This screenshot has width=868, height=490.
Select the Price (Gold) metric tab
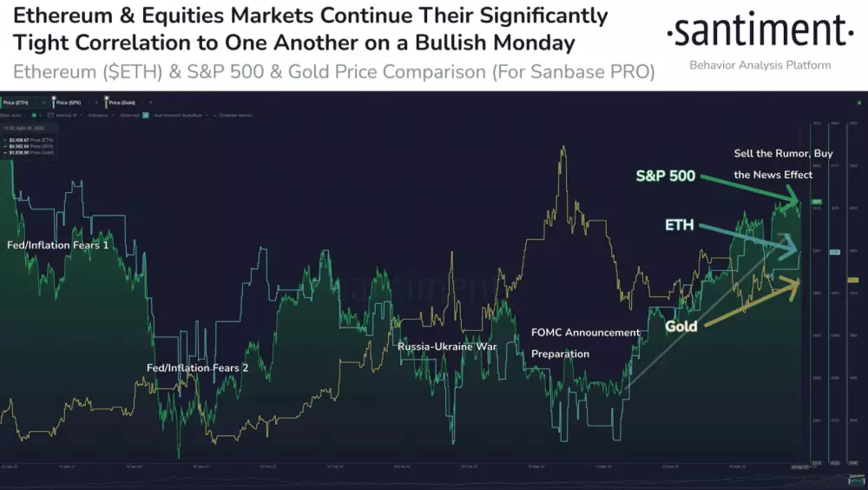122,103
